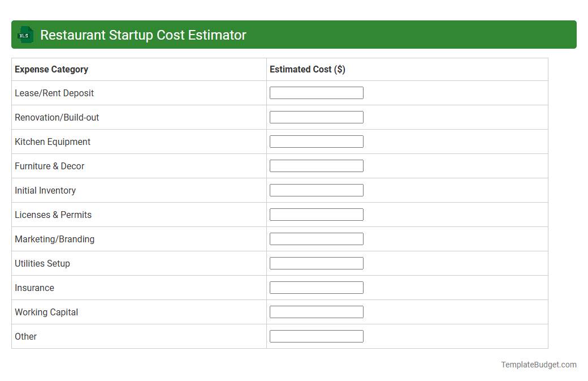Click the Kitchen Equipment cost input field

pyautogui.click(x=316, y=141)
